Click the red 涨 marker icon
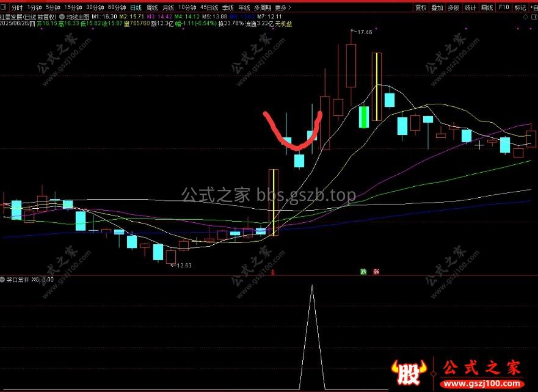The width and height of the screenshot is (538, 392). [x=376, y=272]
